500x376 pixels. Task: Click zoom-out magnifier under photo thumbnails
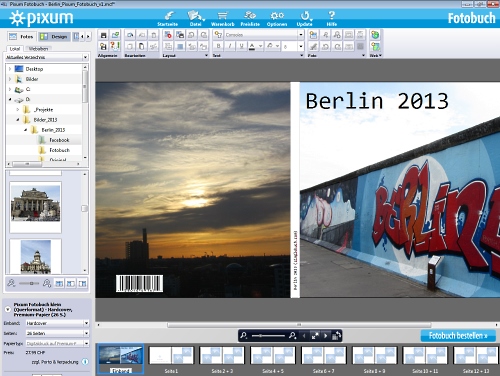click(x=12, y=283)
